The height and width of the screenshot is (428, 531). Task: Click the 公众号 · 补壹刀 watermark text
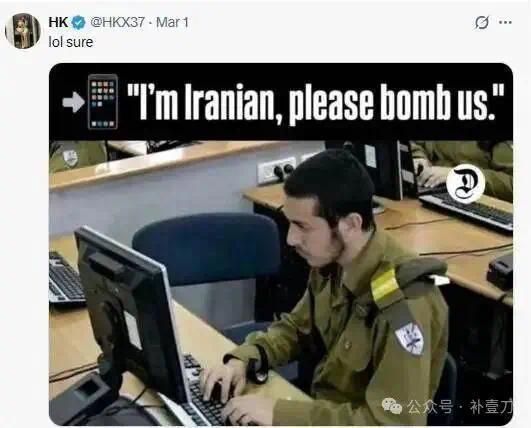[460, 406]
